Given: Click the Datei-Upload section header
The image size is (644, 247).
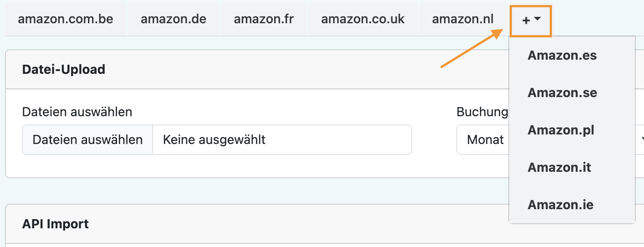Looking at the screenshot, I should click(64, 69).
